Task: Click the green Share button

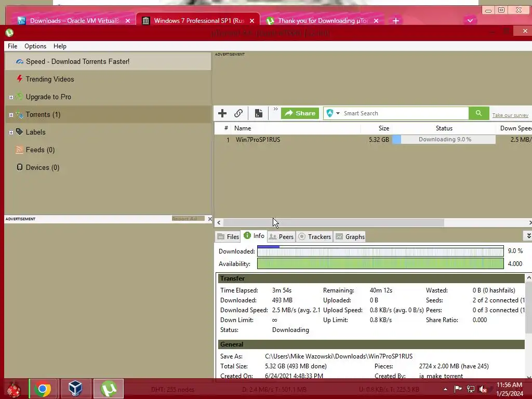Action: coord(300,113)
